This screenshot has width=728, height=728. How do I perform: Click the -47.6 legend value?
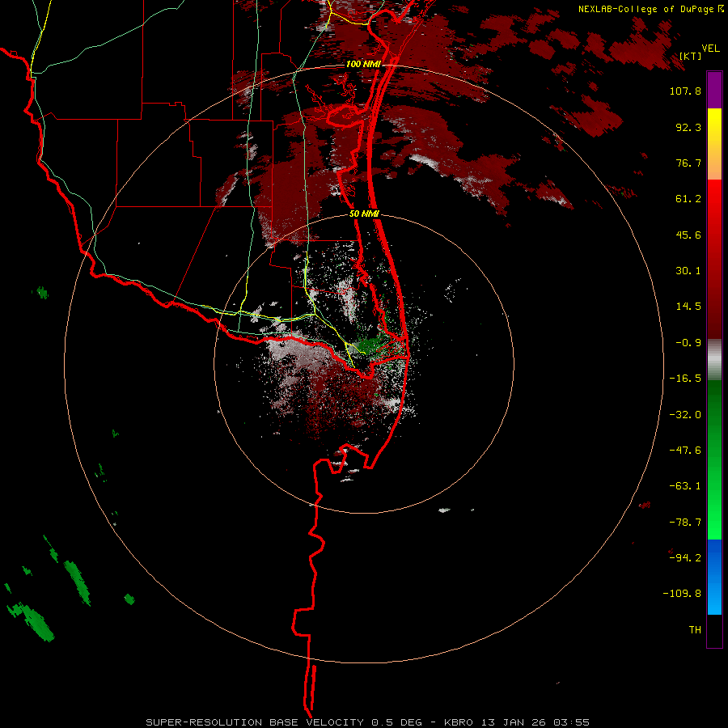(685, 451)
